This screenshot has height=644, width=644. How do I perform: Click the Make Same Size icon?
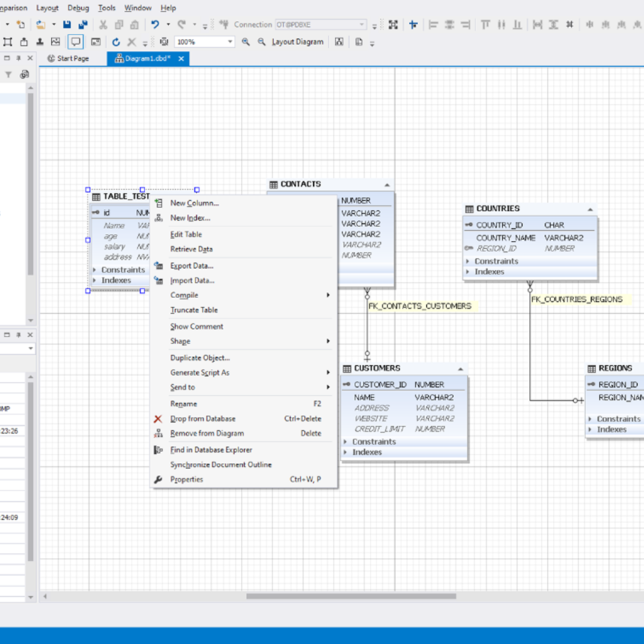tap(569, 25)
